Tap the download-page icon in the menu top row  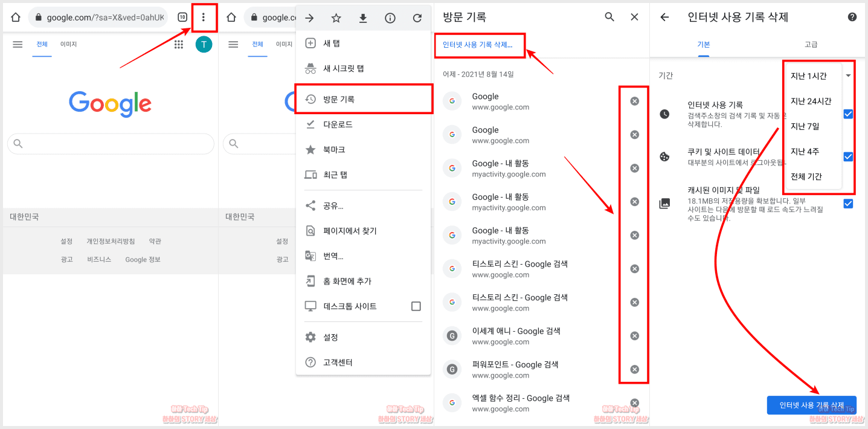tap(363, 18)
